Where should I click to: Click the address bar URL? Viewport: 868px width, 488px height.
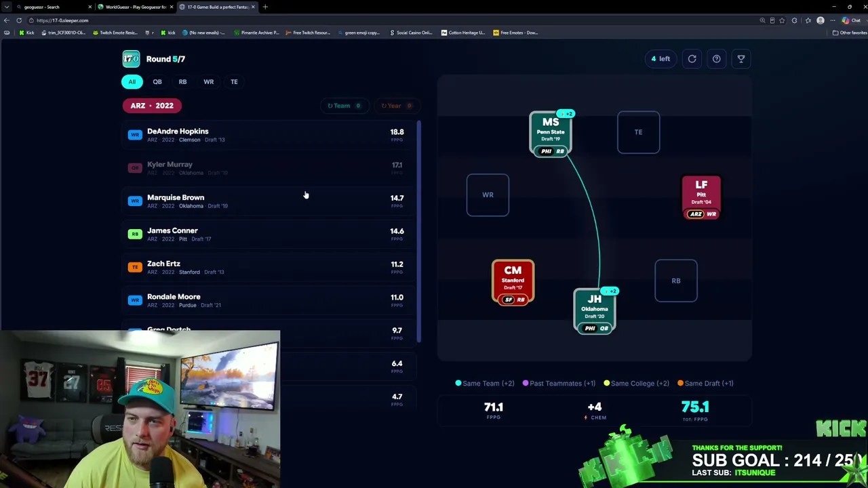coord(62,20)
